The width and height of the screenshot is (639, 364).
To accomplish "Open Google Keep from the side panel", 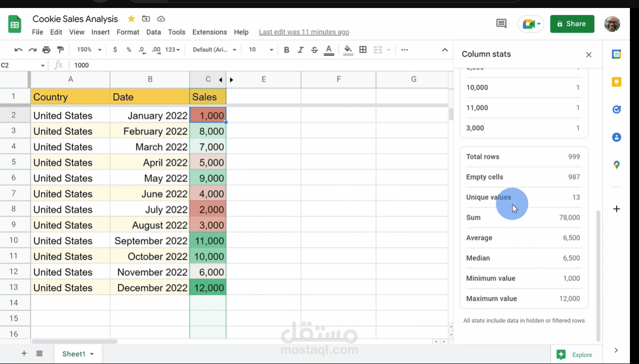I will coord(616,82).
